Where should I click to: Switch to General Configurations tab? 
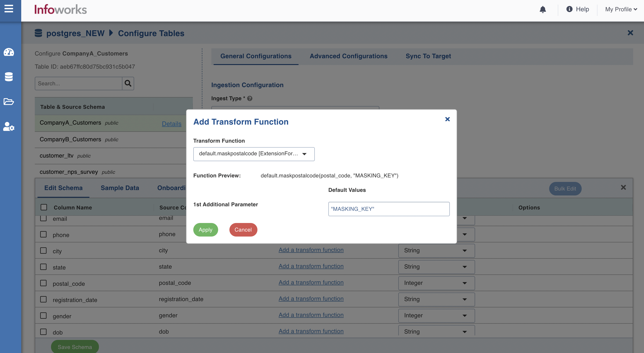pyautogui.click(x=256, y=56)
